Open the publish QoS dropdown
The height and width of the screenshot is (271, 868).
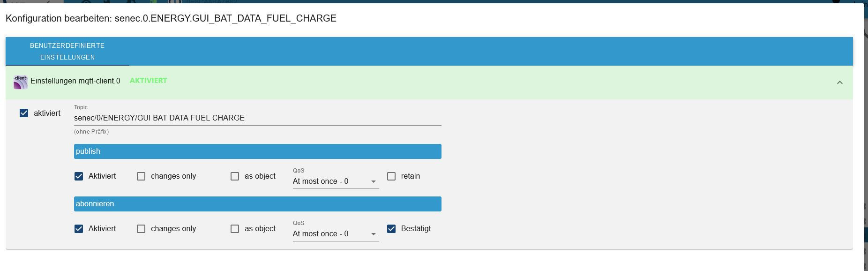(335, 181)
